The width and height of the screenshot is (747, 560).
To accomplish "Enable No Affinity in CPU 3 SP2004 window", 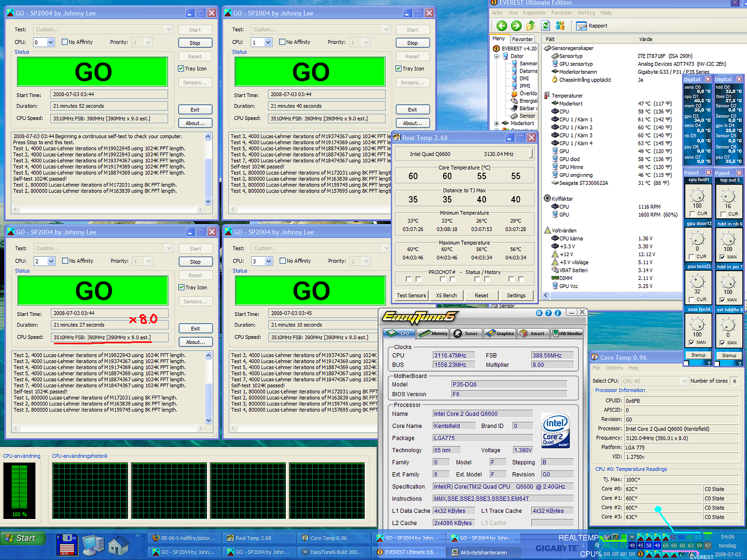I will 283,261.
